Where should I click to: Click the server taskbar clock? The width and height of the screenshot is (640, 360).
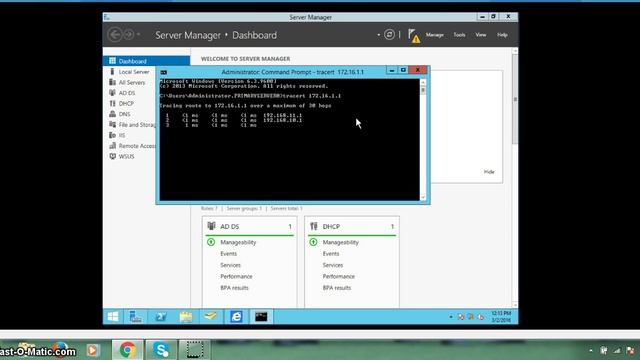501,317
